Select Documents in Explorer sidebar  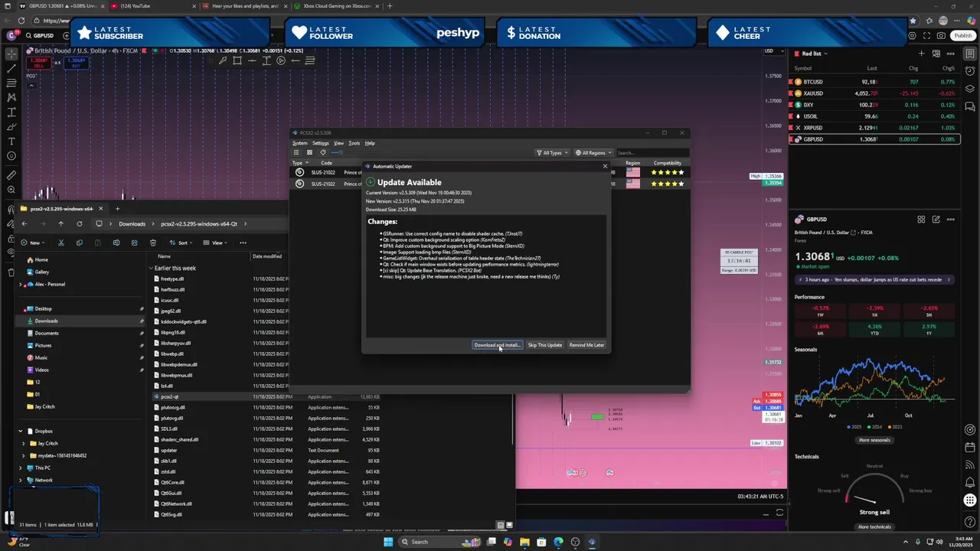pos(47,333)
